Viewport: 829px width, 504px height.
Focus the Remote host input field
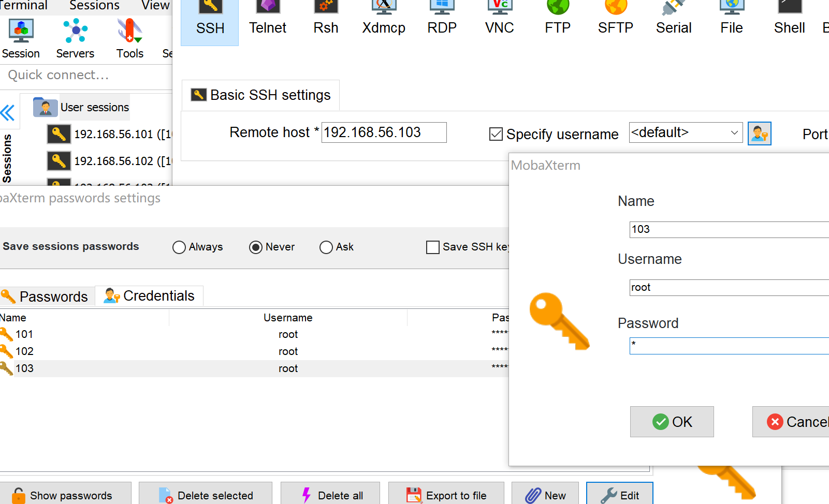[384, 132]
